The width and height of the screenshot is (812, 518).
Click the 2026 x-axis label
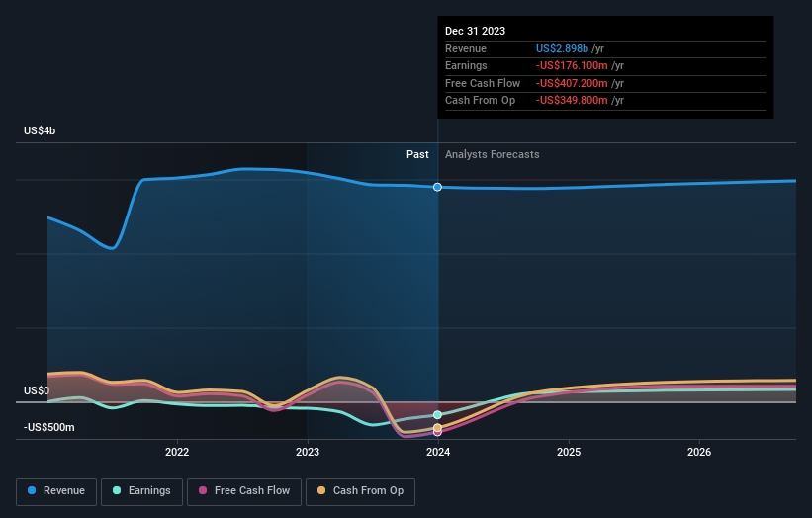(x=699, y=453)
